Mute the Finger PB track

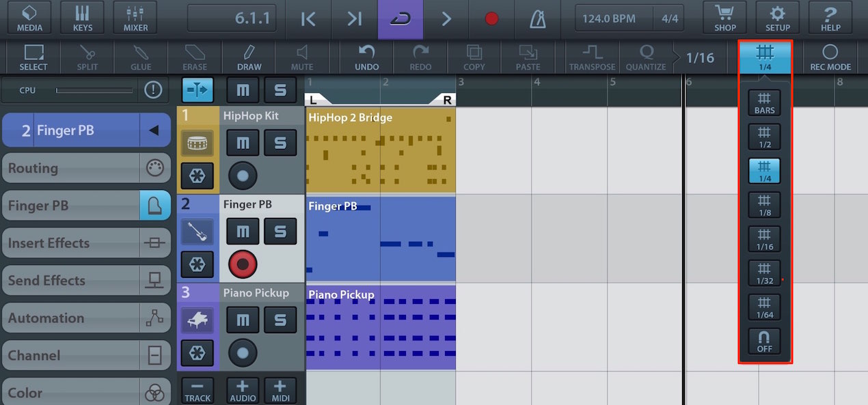243,232
